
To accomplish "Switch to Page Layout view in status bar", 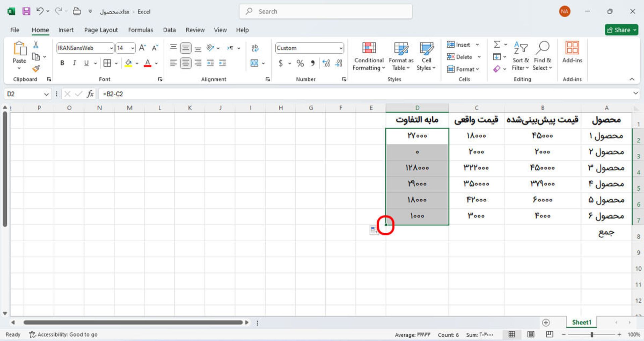I will point(531,334).
